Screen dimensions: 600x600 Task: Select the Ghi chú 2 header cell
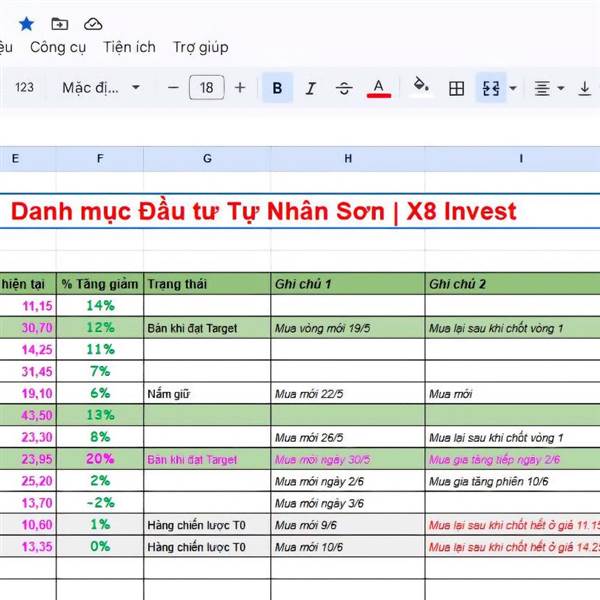tap(512, 284)
